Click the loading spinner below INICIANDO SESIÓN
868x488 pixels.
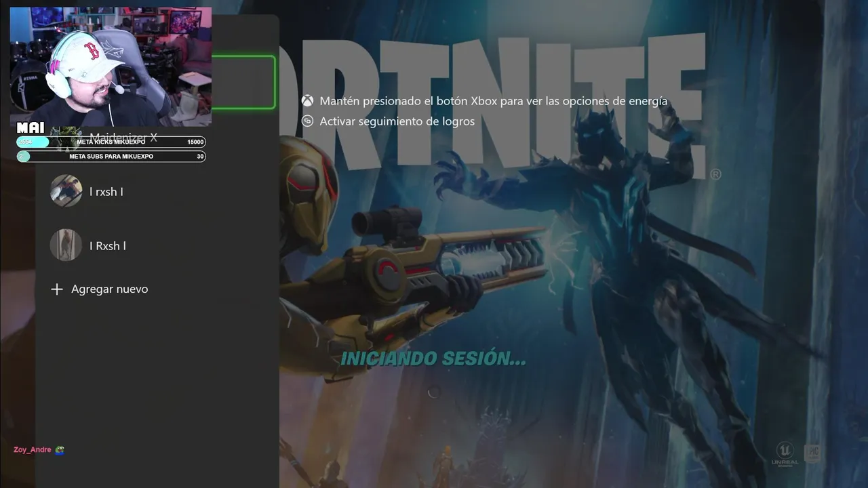click(434, 392)
